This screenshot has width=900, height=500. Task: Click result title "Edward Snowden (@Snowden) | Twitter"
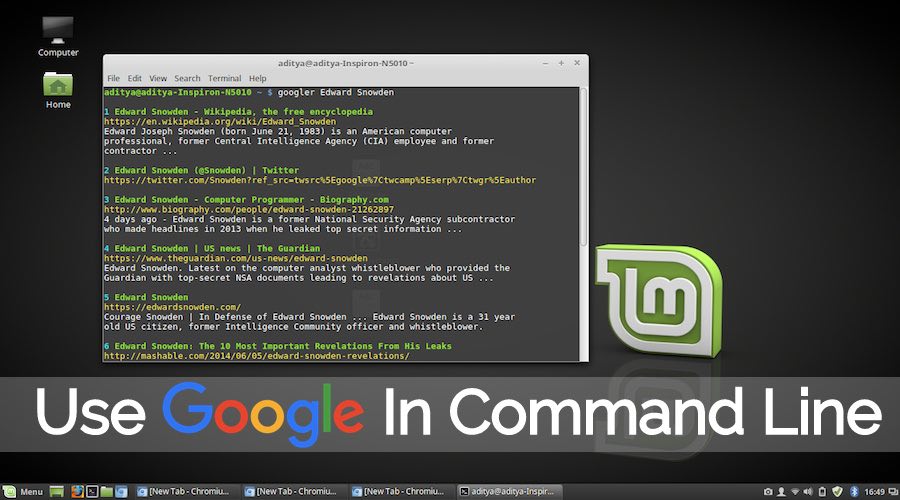[x=207, y=170]
